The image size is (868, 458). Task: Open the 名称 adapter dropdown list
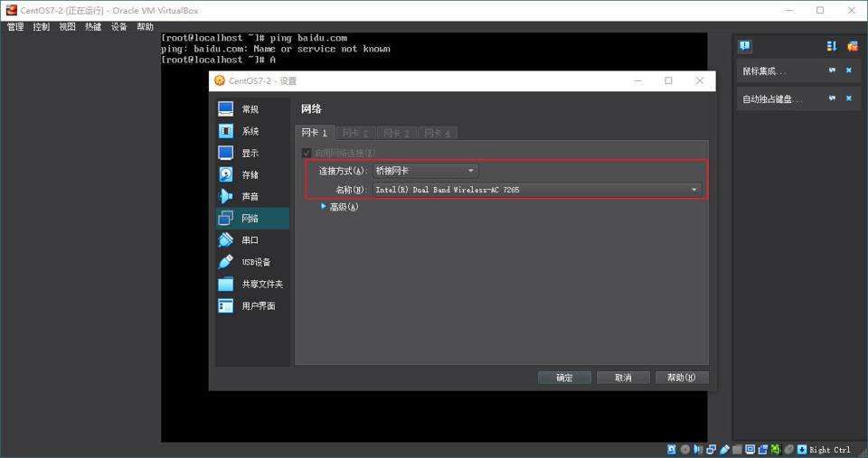pyautogui.click(x=537, y=190)
